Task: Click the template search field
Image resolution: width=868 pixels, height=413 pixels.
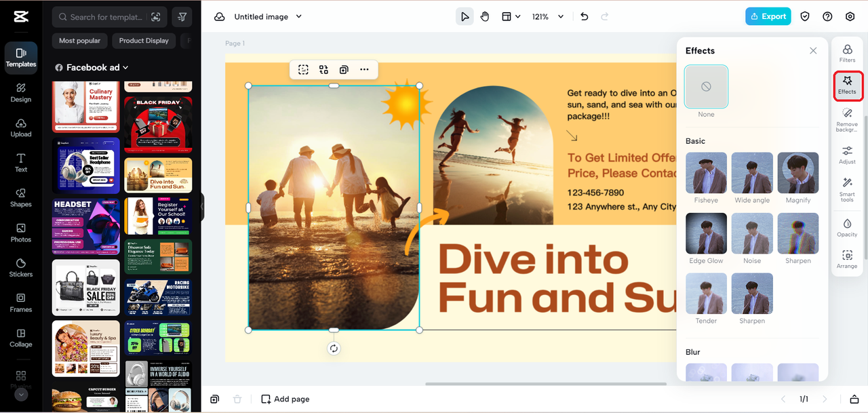Action: [107, 17]
